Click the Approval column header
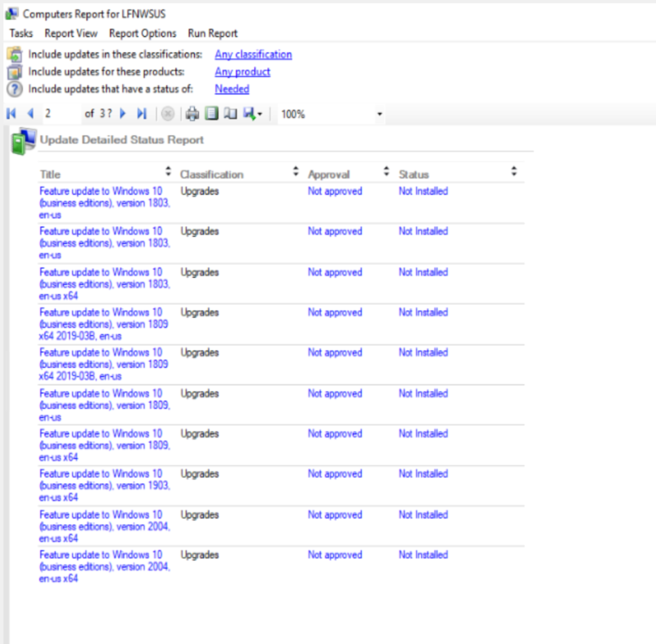Viewport: 656px width, 644px height. coord(329,175)
